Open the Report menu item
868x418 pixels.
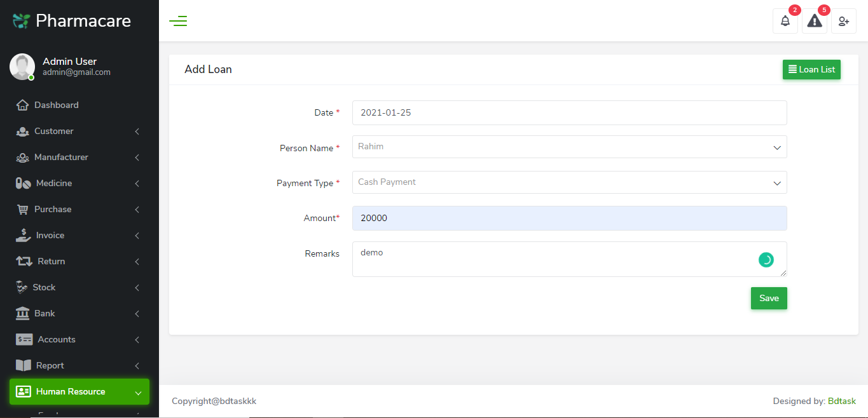[50, 365]
